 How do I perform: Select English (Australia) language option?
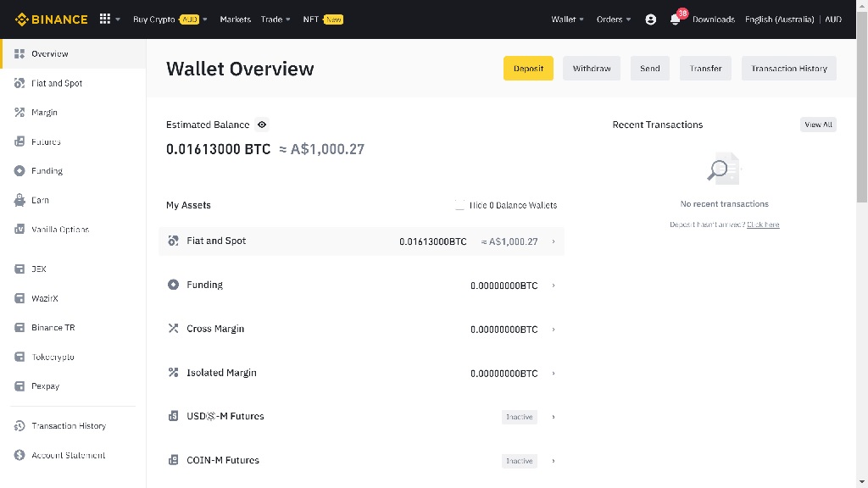tap(780, 19)
